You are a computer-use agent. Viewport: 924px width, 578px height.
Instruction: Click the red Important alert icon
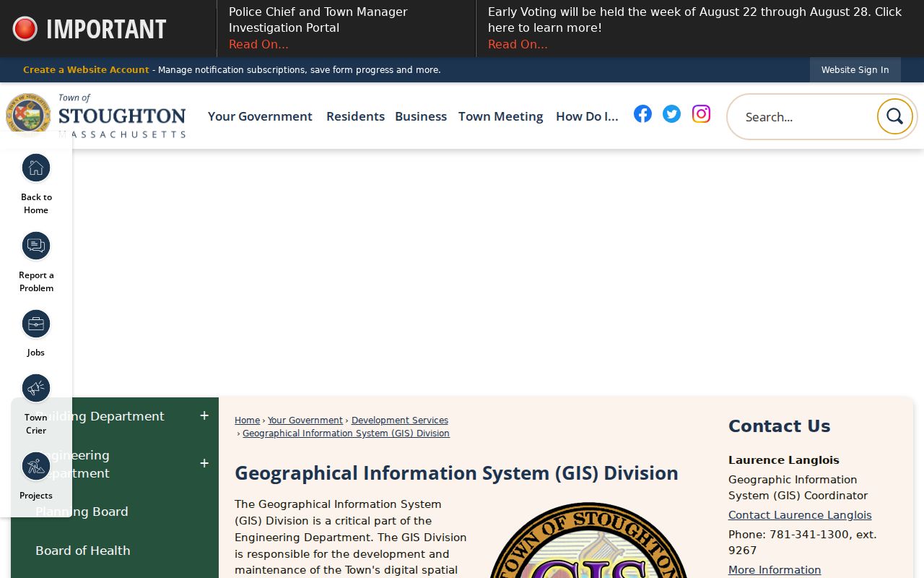[x=25, y=29]
